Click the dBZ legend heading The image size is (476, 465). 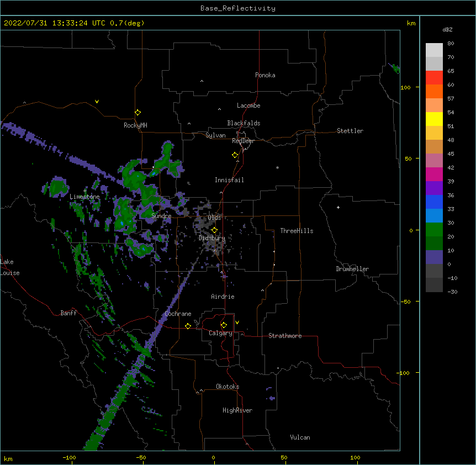click(x=447, y=29)
